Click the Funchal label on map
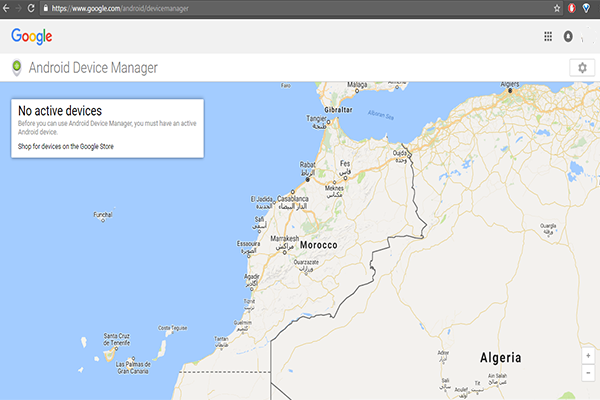Image resolution: width=600 pixels, height=400 pixels. point(103,214)
